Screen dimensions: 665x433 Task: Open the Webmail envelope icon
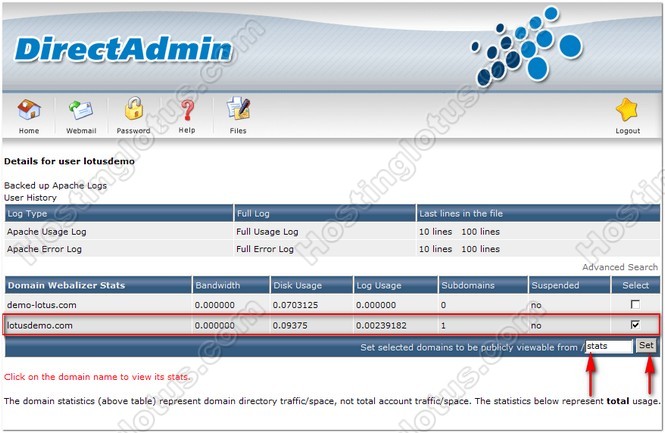[x=81, y=110]
